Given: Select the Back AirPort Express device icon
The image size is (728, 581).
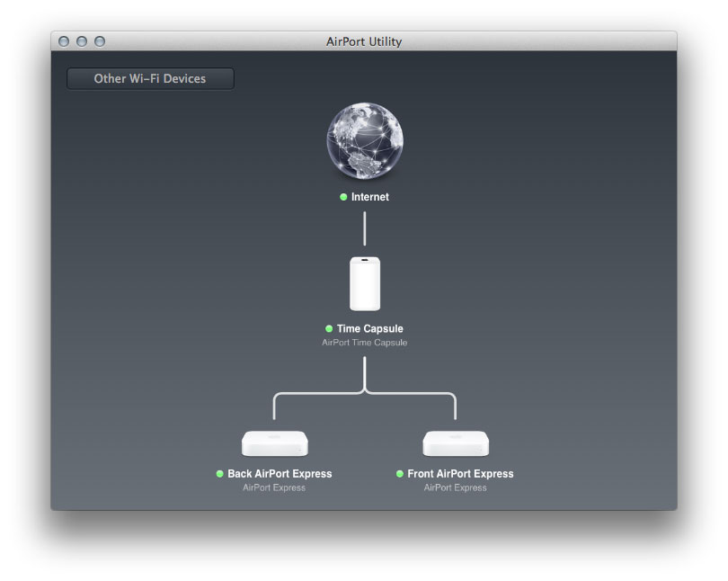Looking at the screenshot, I should coord(275,443).
